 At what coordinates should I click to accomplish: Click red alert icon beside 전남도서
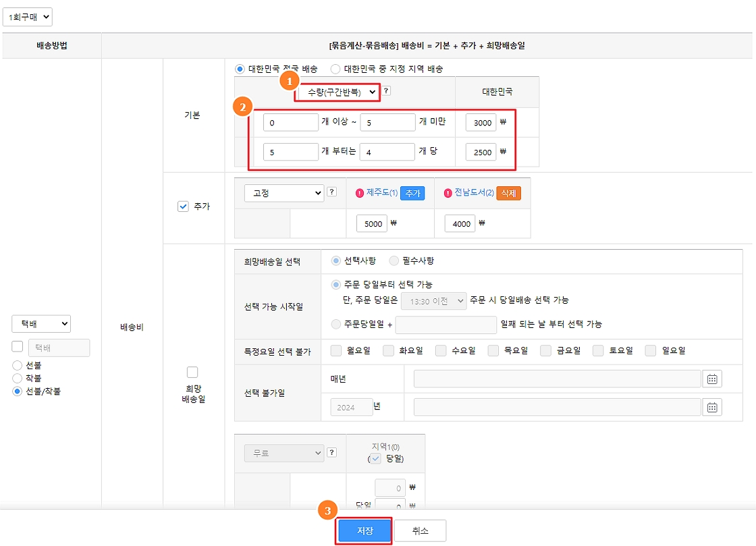coord(448,193)
